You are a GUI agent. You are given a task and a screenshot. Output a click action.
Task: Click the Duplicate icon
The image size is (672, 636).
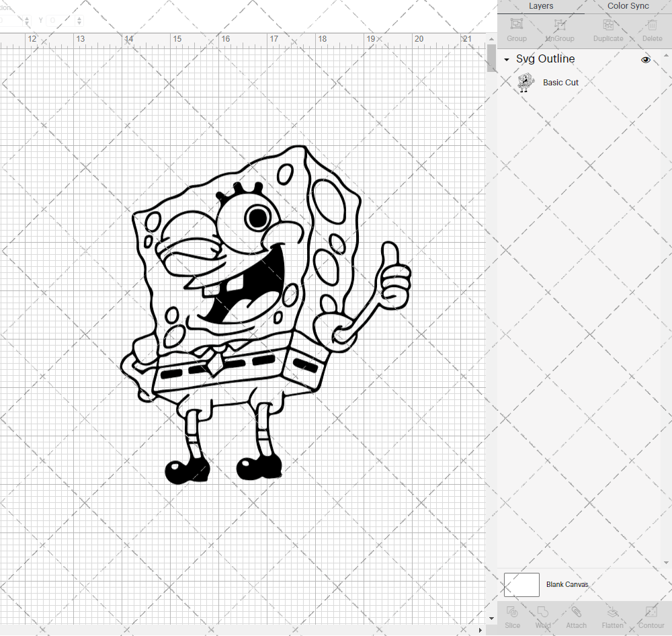pyautogui.click(x=607, y=27)
